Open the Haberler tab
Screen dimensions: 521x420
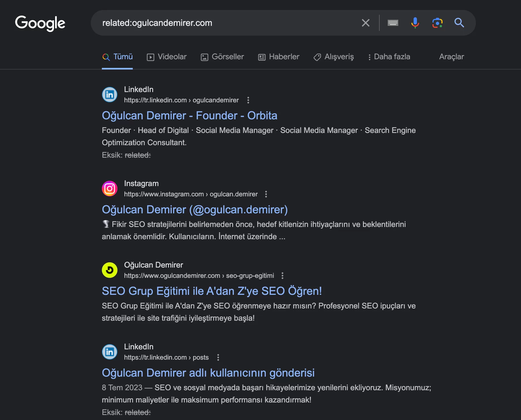pyautogui.click(x=279, y=57)
